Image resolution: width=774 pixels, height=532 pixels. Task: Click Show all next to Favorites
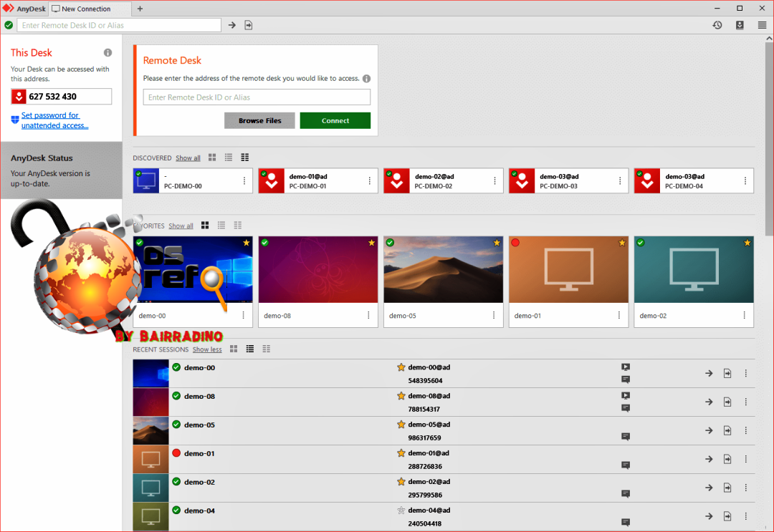(181, 226)
